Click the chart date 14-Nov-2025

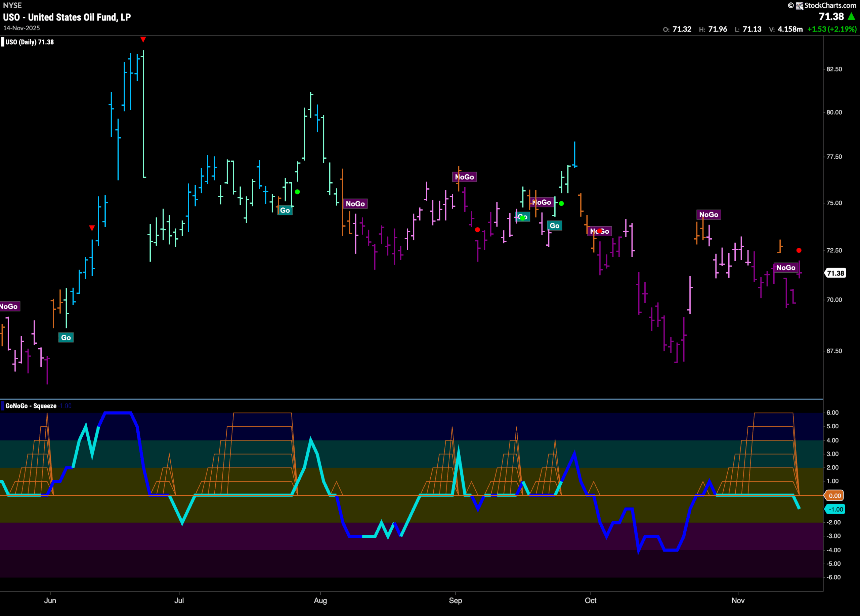click(x=21, y=28)
